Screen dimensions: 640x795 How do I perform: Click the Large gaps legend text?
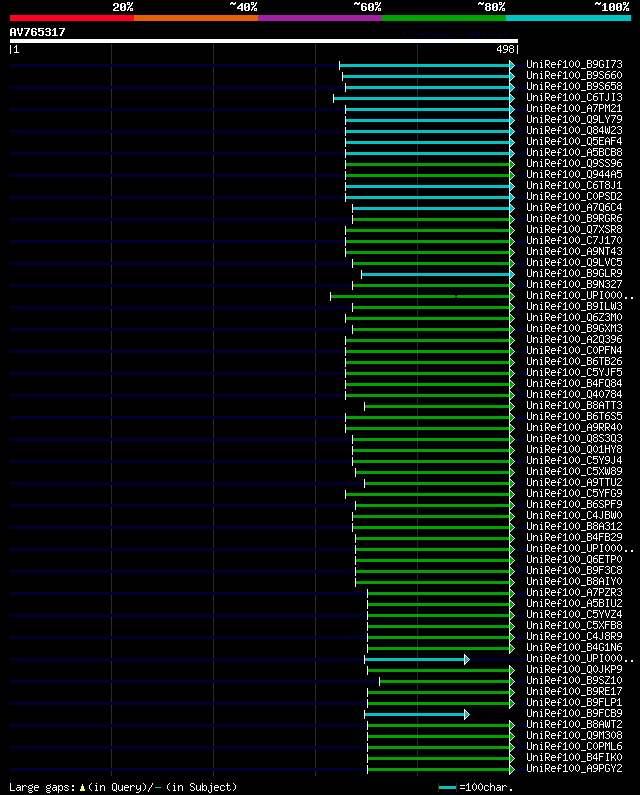tap(123, 787)
